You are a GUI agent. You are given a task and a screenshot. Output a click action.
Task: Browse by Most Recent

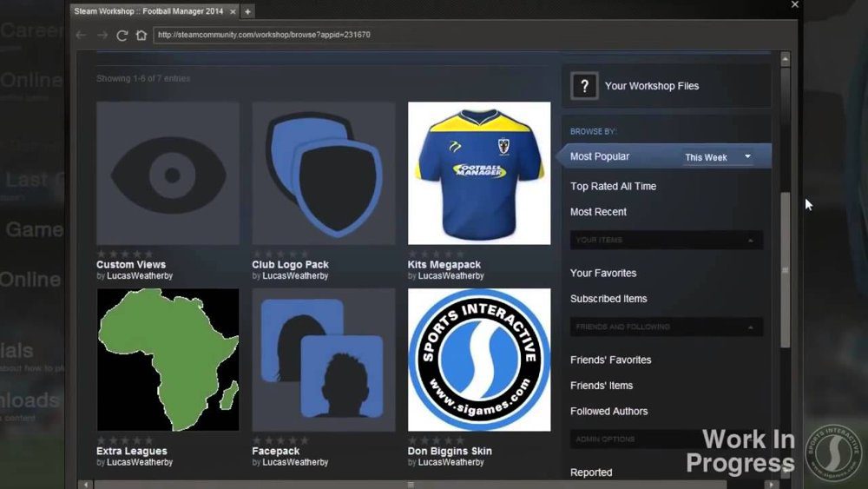click(x=598, y=212)
